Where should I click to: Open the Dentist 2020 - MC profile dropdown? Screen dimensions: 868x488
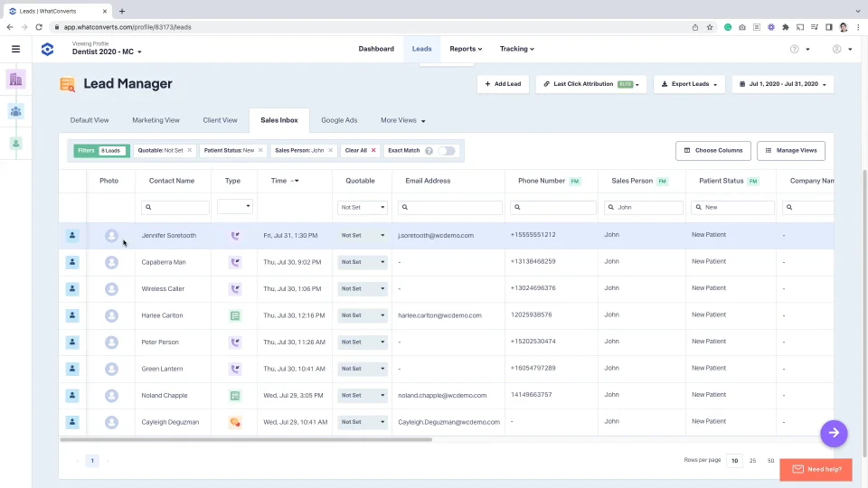107,52
